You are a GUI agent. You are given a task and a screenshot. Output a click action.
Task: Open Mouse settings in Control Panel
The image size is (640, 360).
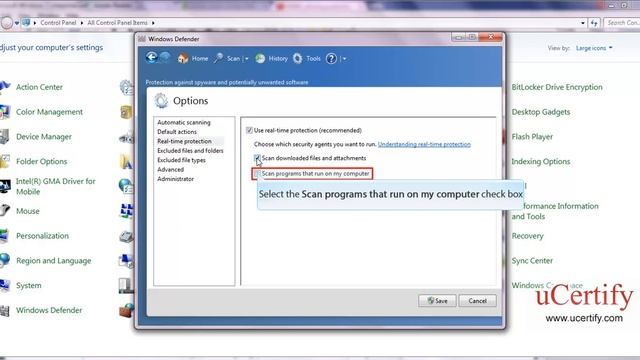[x=28, y=211]
